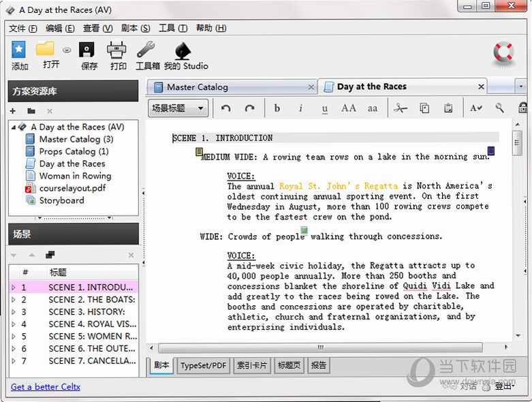The width and height of the screenshot is (532, 402).
Task: Select Props Catalog (1) in project tree
Action: 74,151
